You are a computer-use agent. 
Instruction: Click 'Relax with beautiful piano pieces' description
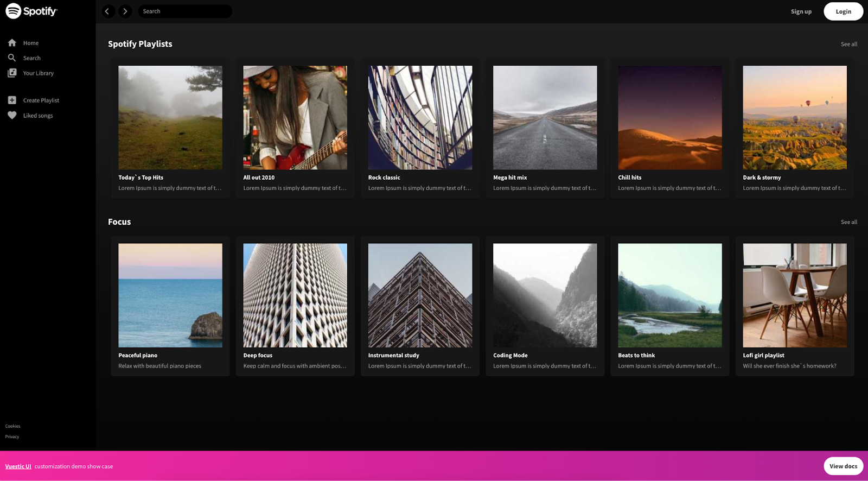[x=159, y=366]
